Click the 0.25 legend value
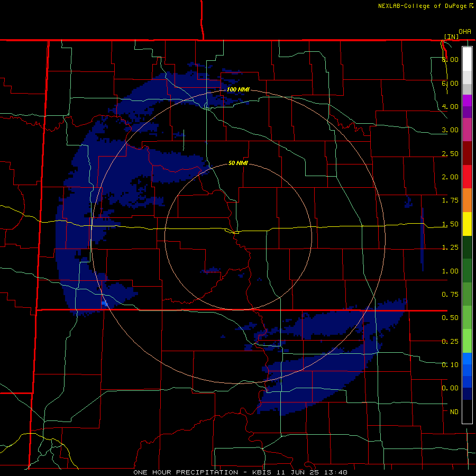 point(450,342)
